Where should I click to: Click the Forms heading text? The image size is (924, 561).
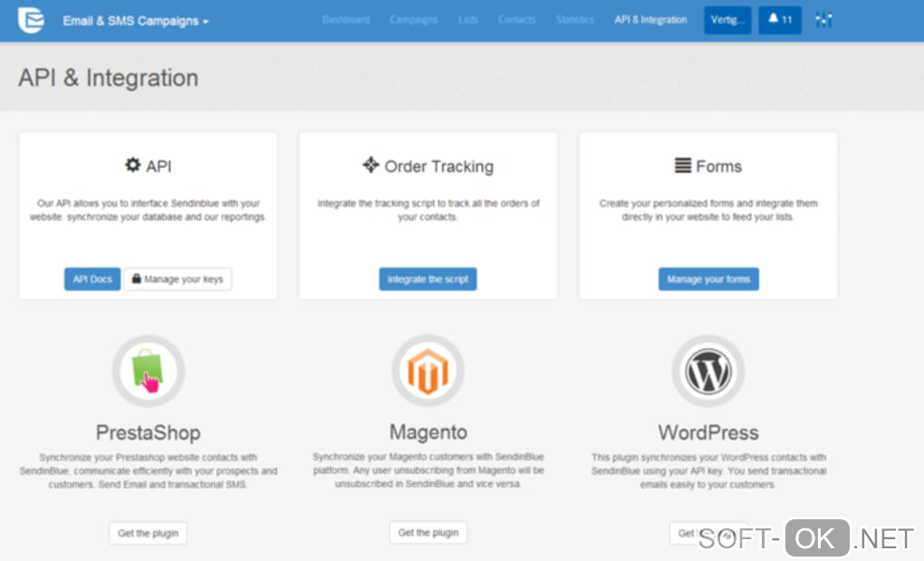click(719, 167)
